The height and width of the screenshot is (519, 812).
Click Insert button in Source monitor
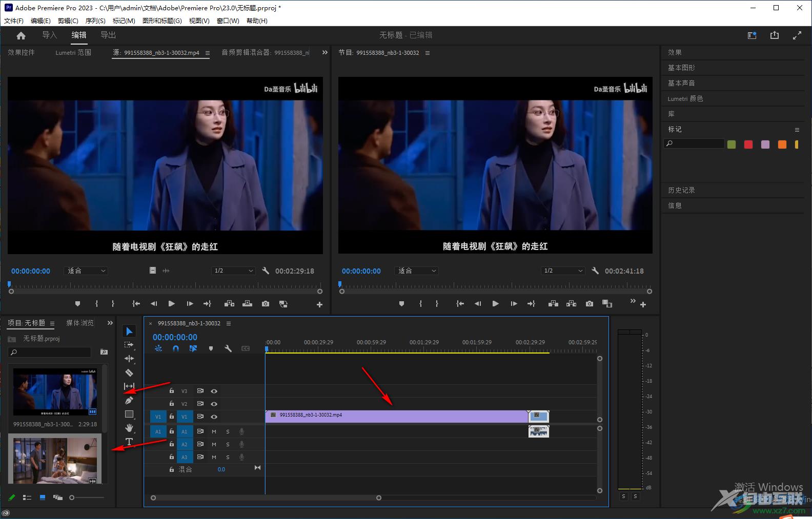(229, 304)
